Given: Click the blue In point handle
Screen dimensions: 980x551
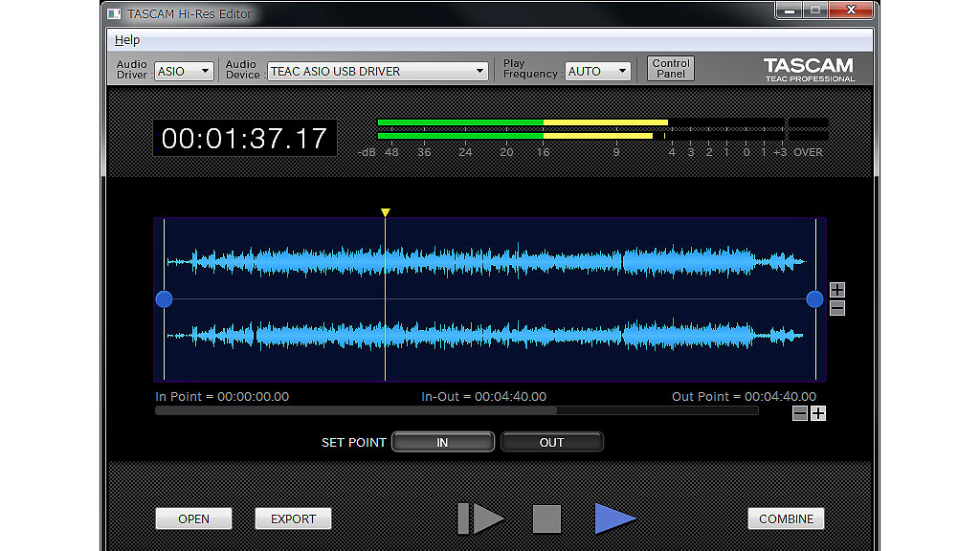Looking at the screenshot, I should (x=164, y=299).
